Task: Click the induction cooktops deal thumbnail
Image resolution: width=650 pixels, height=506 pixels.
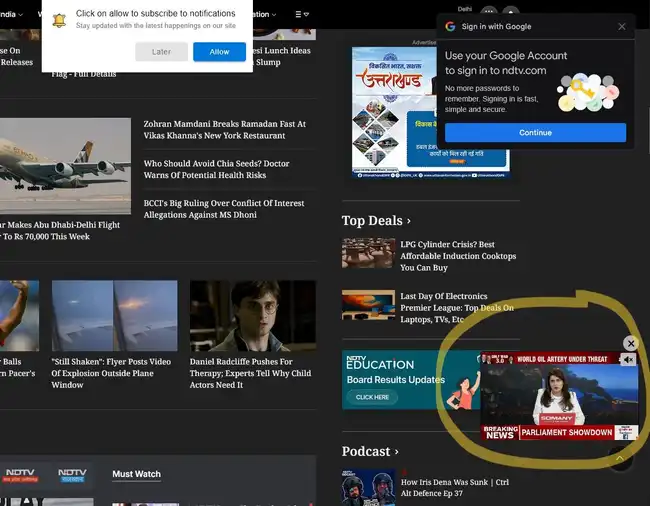Action: pyautogui.click(x=369, y=253)
